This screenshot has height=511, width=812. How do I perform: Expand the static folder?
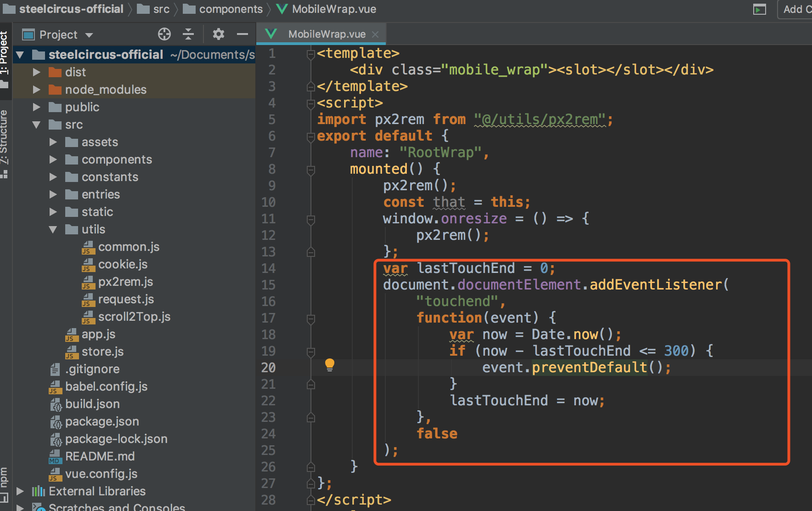tap(53, 212)
